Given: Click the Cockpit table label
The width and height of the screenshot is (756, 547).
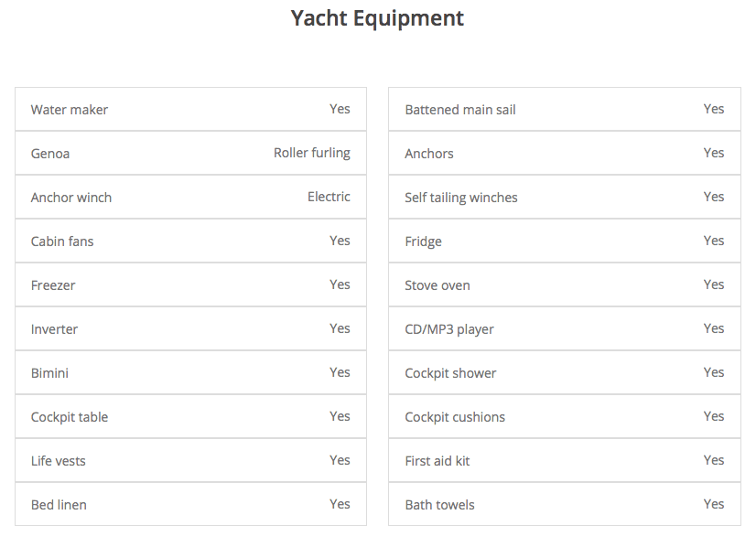Looking at the screenshot, I should point(70,417).
